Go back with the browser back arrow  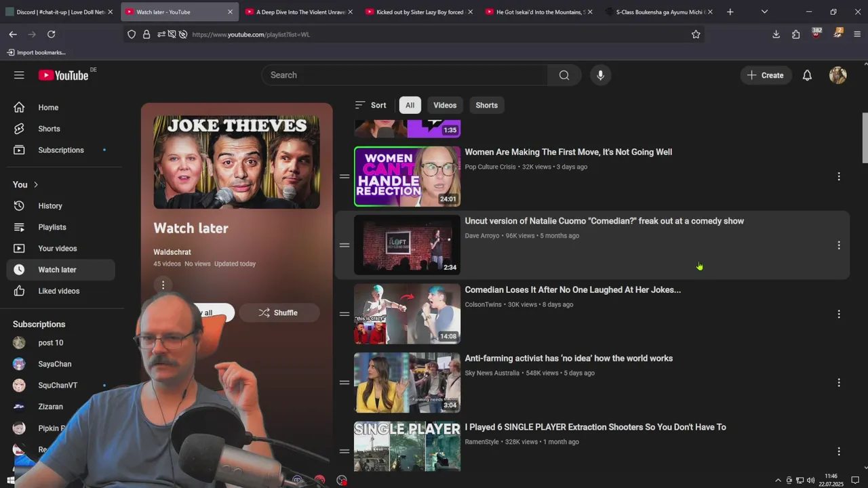point(13,35)
